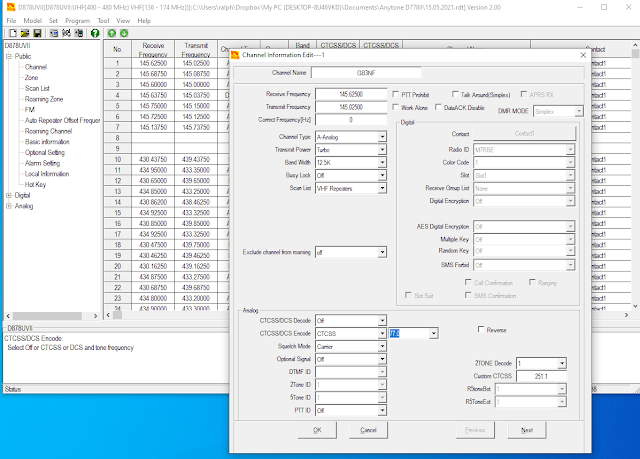This screenshot has height=459, width=640.
Task: Click the Correct Frequency[Hz] field
Action: click(x=351, y=120)
